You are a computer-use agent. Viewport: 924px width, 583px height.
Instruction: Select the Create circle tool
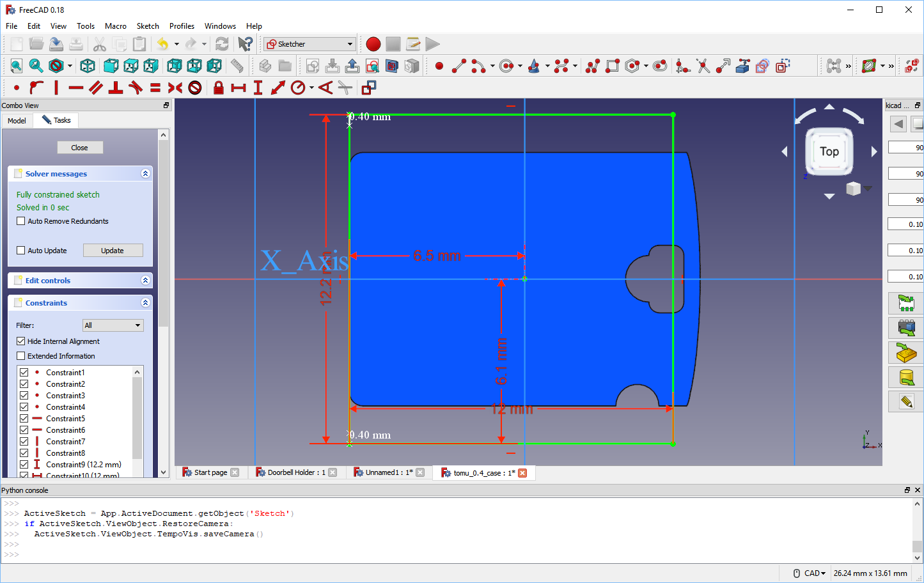coord(506,66)
